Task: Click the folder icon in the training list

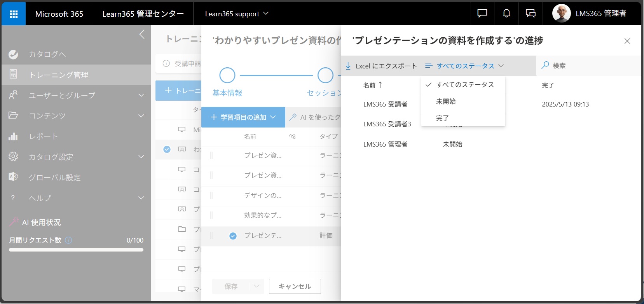Action: tap(182, 229)
